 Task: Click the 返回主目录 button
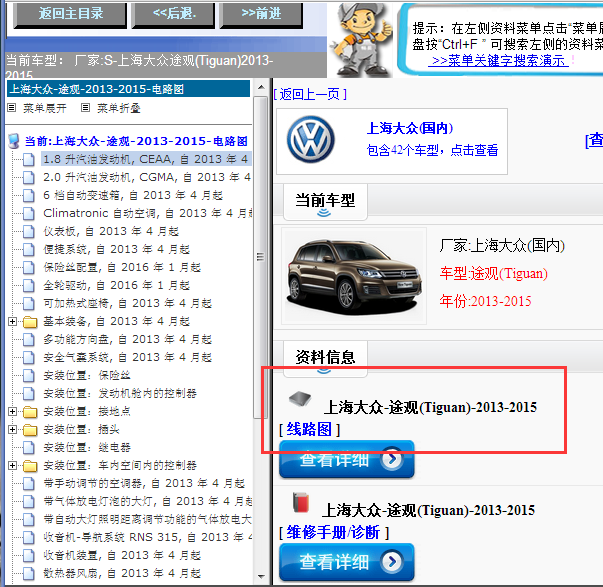coord(70,15)
